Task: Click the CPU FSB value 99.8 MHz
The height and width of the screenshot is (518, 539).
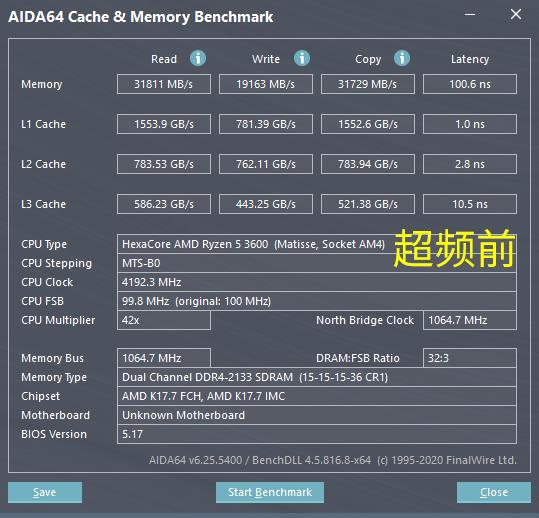Action: click(x=317, y=301)
